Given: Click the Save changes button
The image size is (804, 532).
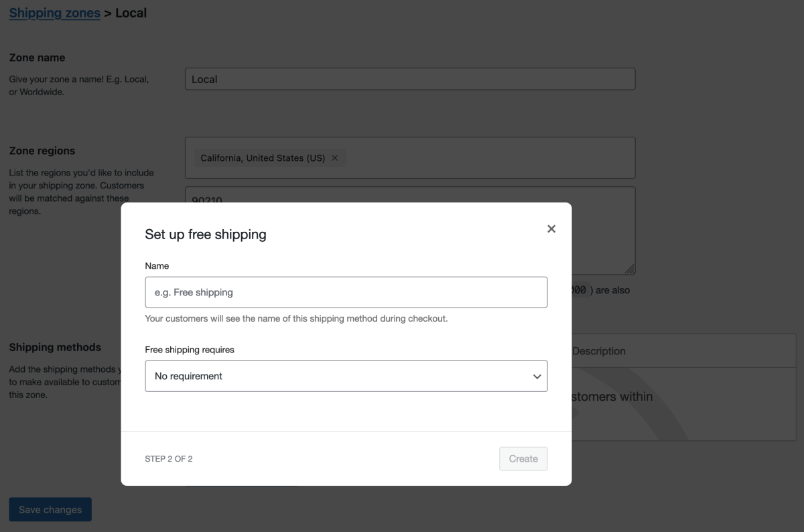Looking at the screenshot, I should click(50, 509).
